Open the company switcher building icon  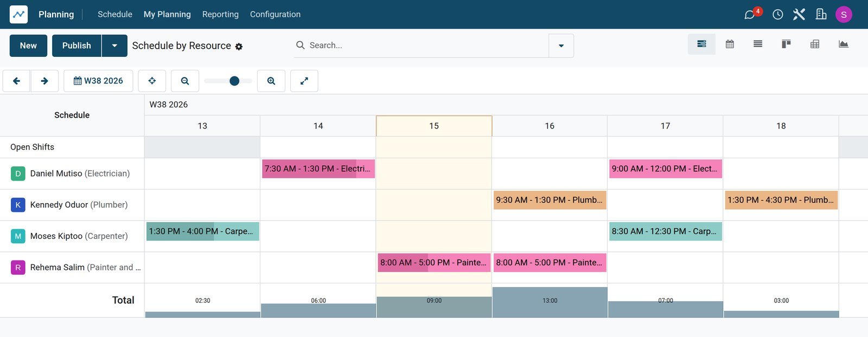821,15
